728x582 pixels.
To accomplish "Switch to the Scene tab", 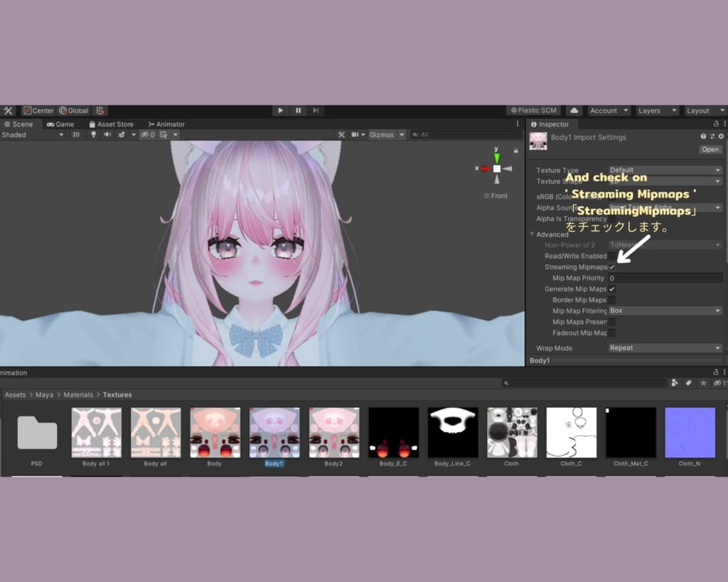I will click(18, 124).
